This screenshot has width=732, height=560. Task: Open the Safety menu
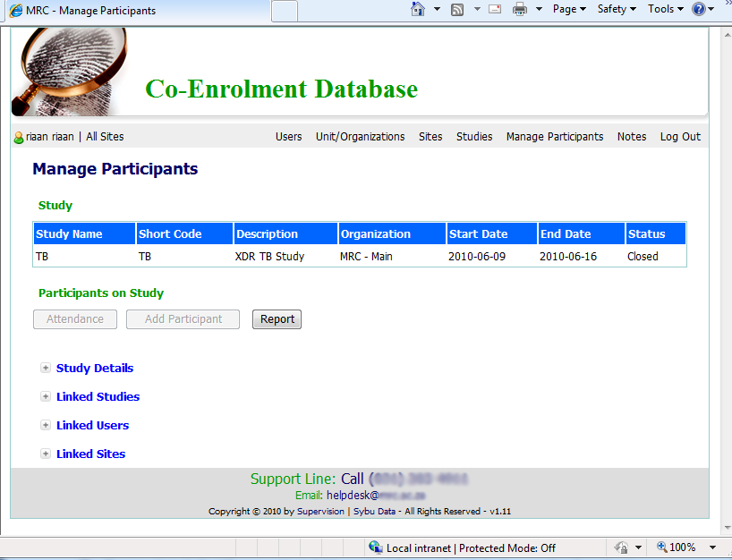point(617,9)
